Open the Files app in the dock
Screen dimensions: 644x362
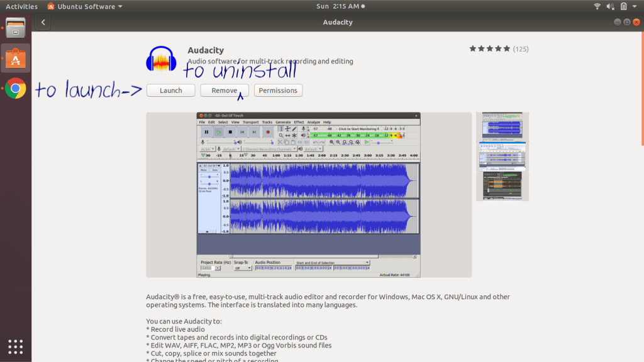click(15, 28)
